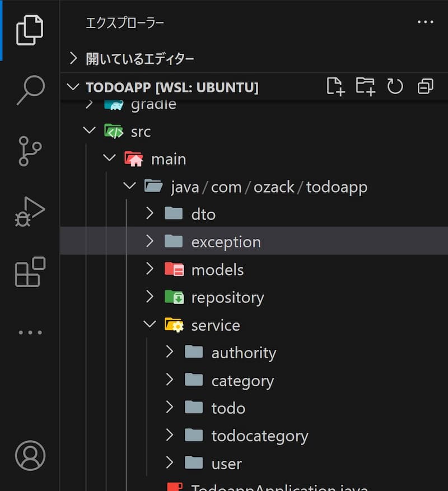The height and width of the screenshot is (491, 448).
Task: Open the Search view
Action: point(30,90)
